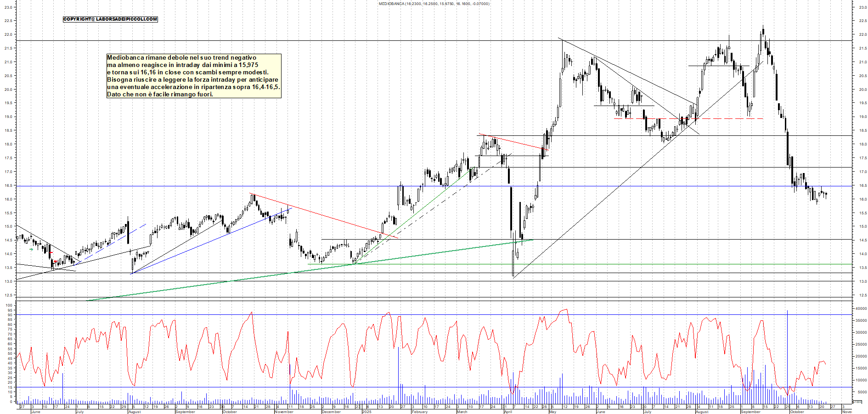The width and height of the screenshot is (868, 414).
Task: Select the yellow Mediobanca commentary text box
Action: pos(193,76)
